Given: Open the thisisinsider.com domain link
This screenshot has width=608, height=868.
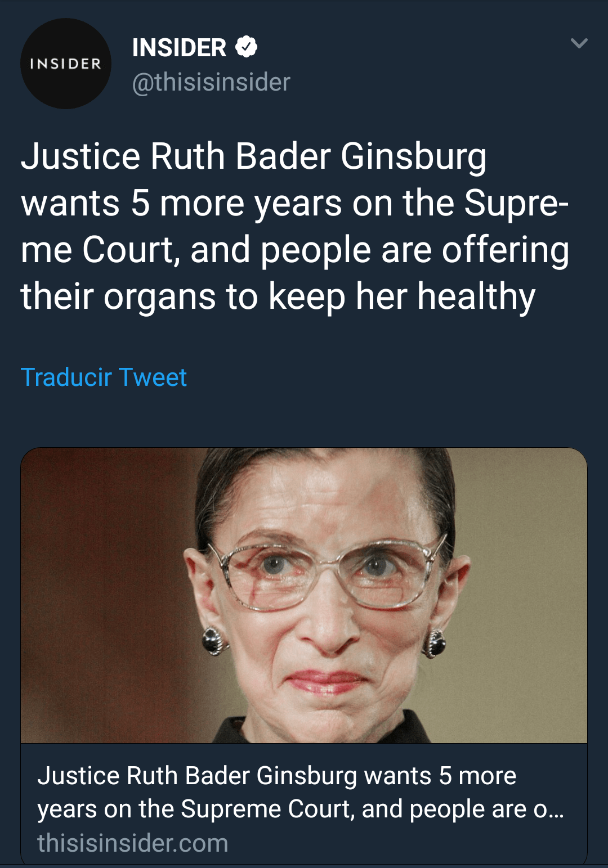Looking at the screenshot, I should click(133, 843).
